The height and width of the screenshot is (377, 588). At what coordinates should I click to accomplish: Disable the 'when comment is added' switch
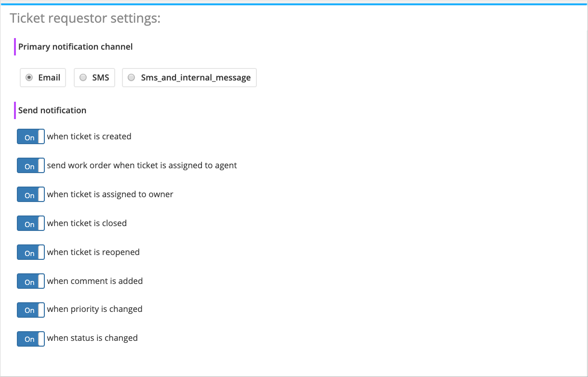coord(31,282)
